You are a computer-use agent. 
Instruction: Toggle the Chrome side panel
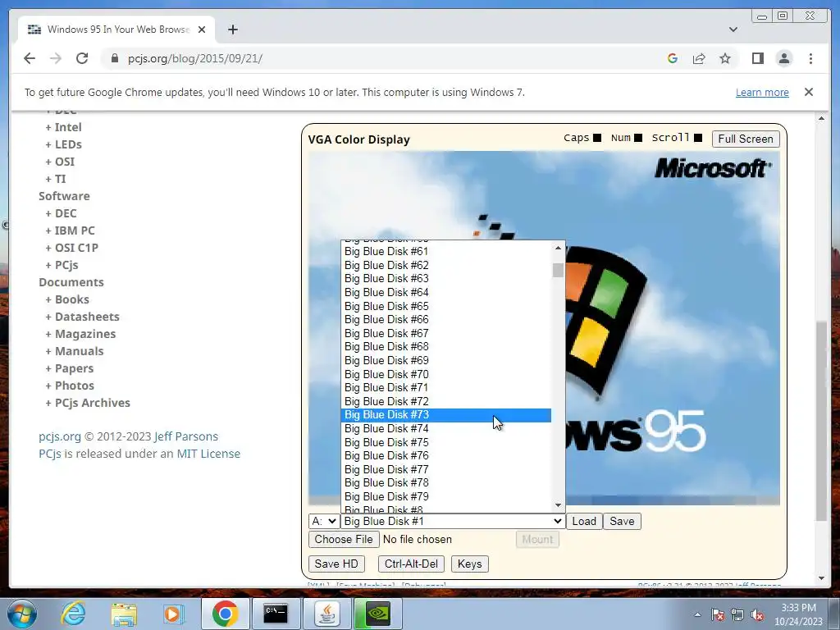(757, 58)
